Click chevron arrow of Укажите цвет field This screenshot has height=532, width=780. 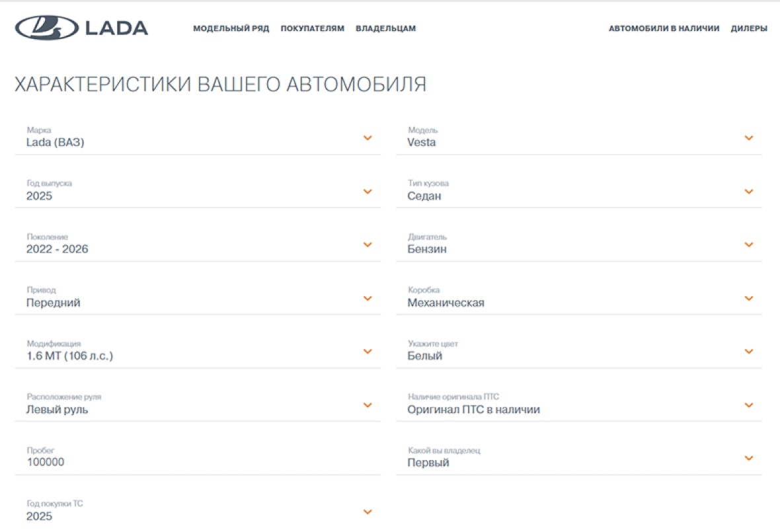coord(749,352)
